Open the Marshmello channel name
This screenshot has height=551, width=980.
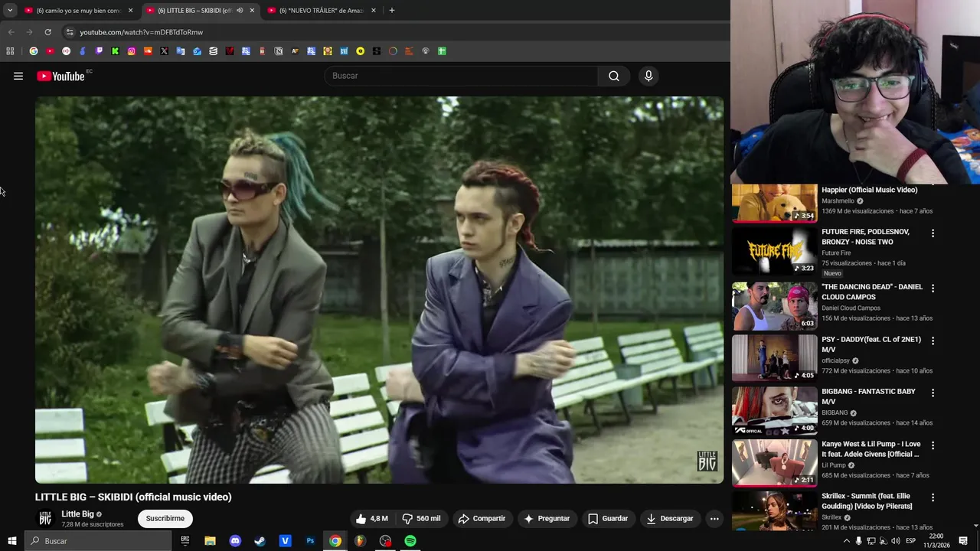(x=838, y=201)
